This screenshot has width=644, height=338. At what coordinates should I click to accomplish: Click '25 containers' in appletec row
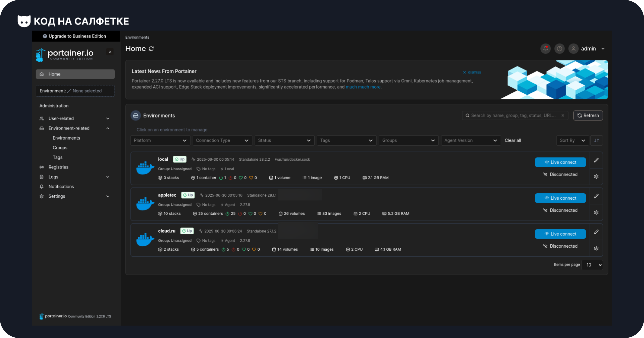pyautogui.click(x=208, y=213)
